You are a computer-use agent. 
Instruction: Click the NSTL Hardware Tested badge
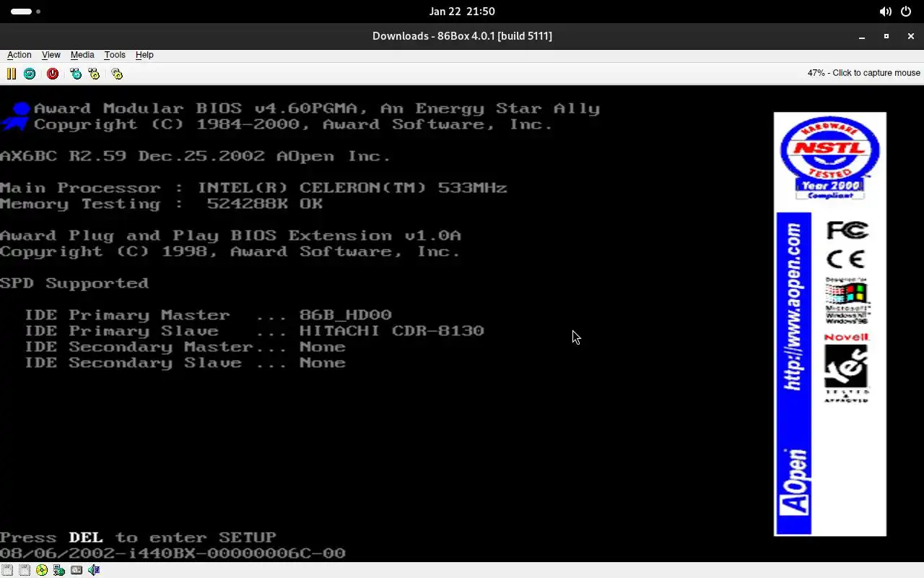coord(830,158)
